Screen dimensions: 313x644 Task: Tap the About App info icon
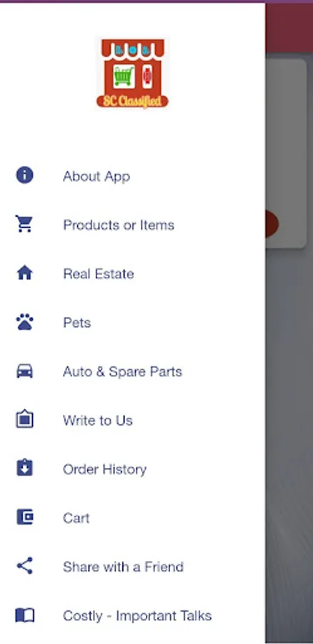pos(24,175)
